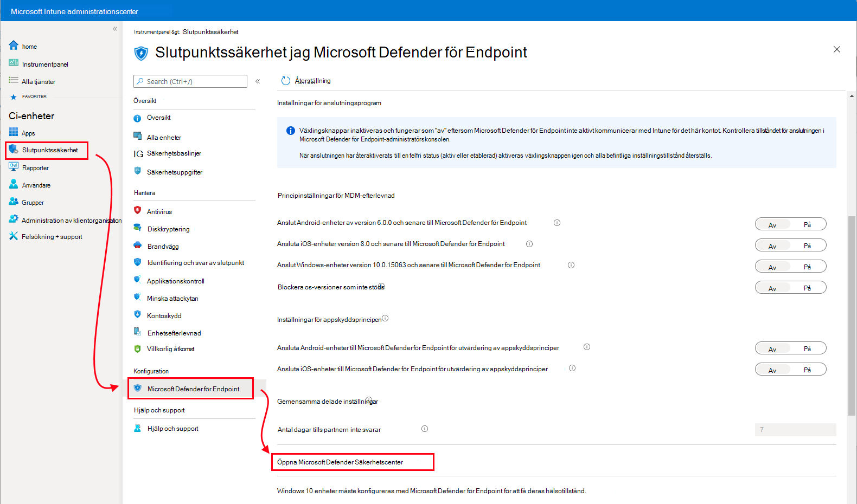Click the Översikt info icon
This screenshot has width=857, height=504.
click(137, 118)
